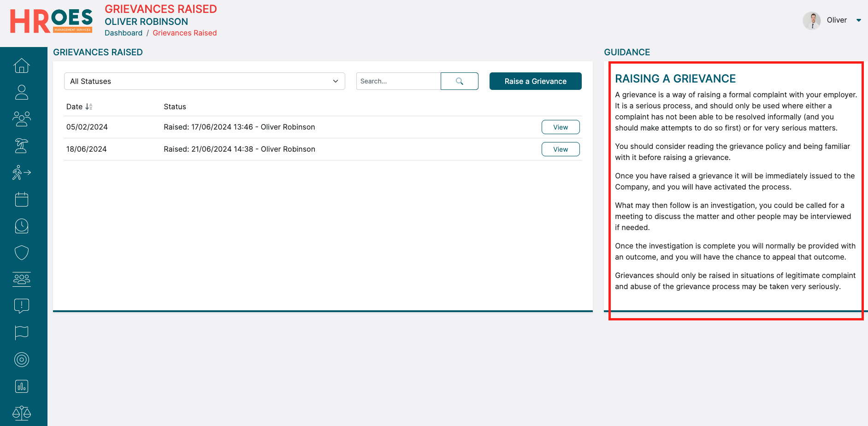The image size is (868, 426).
Task: Open the home icon in sidebar
Action: point(22,66)
